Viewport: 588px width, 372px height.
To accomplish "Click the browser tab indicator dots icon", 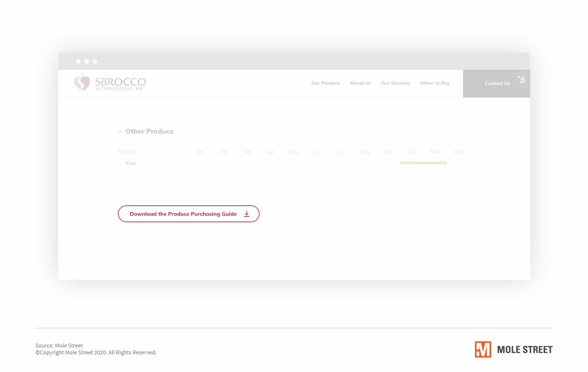I will 86,61.
